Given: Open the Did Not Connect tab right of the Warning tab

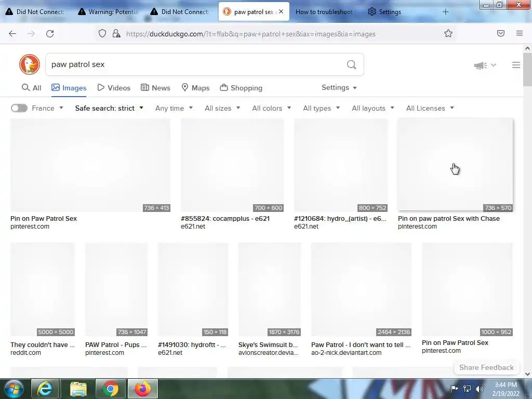Looking at the screenshot, I should click(180, 12).
